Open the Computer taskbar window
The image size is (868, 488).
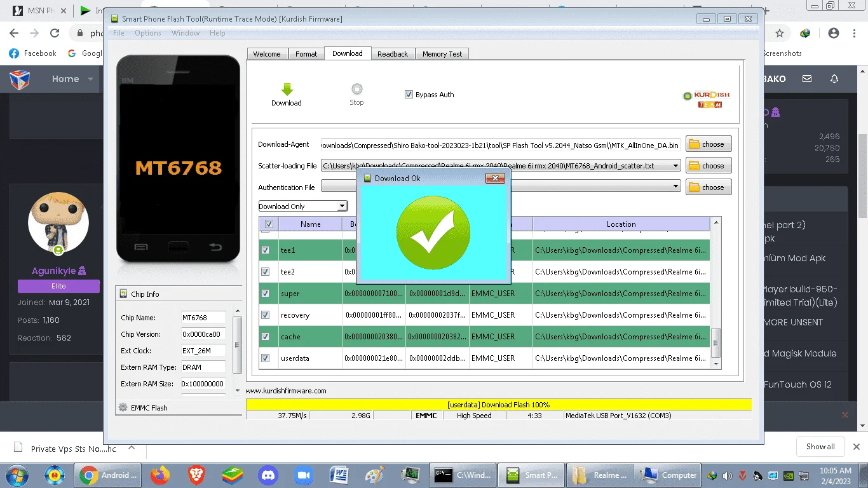click(x=668, y=475)
